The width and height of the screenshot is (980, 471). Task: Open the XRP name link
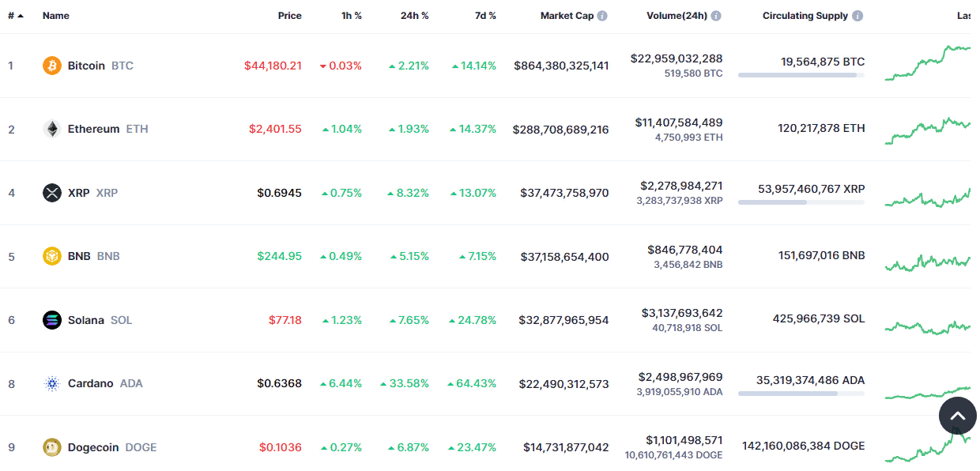coord(79,193)
